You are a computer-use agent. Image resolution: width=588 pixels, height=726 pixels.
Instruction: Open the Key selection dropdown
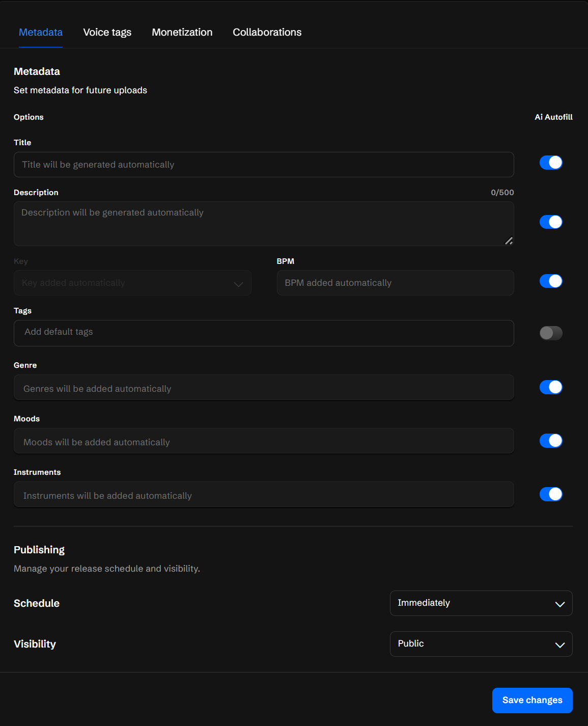(132, 283)
